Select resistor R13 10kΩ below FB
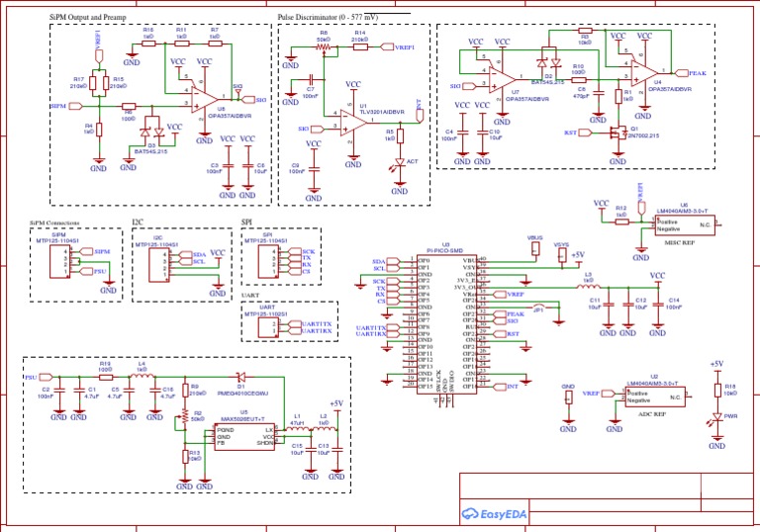This screenshot has height=532, width=760. pos(185,456)
